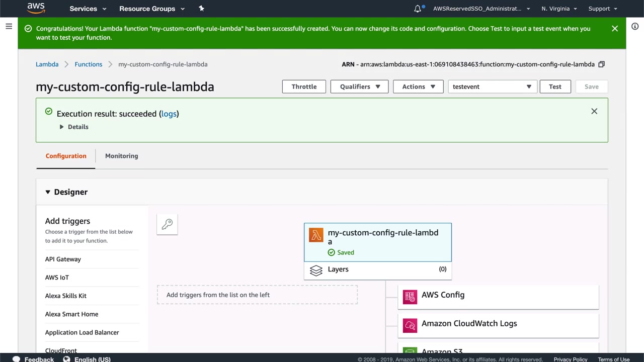644x362 pixels.
Task: Click the AWS Config service icon
Action: click(x=410, y=297)
